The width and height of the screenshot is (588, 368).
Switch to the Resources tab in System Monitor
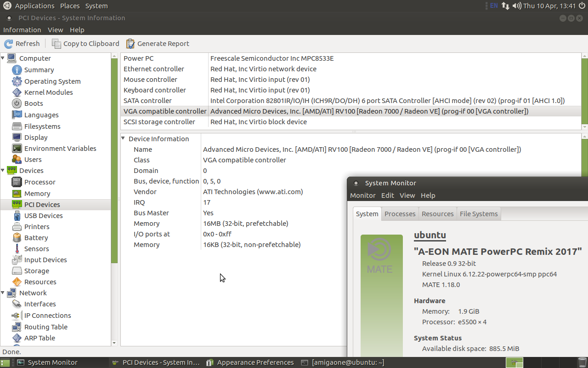(x=437, y=214)
